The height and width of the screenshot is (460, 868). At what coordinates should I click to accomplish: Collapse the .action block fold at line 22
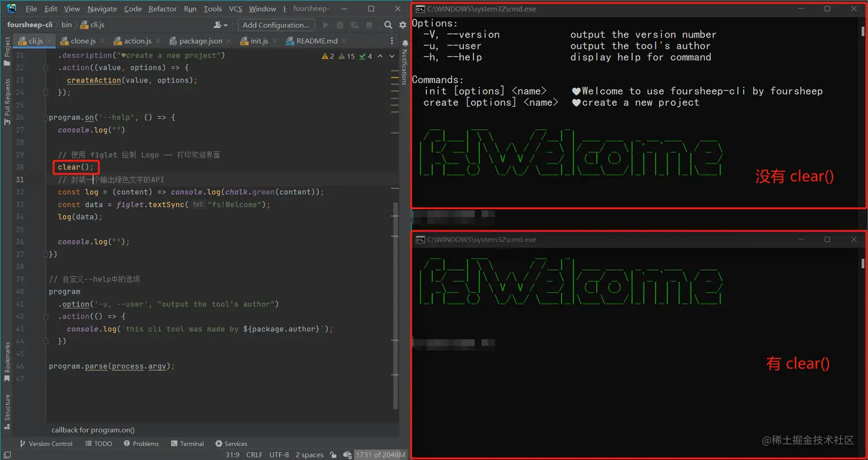(x=45, y=68)
